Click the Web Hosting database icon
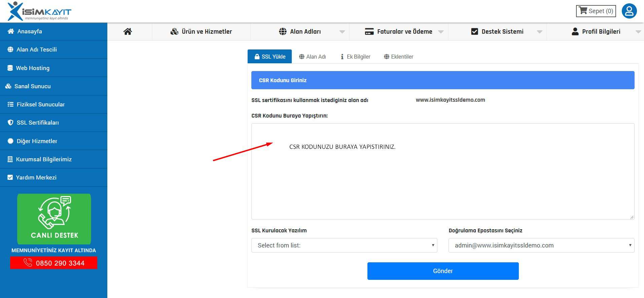Screen dimensions: 644x298 10,68
